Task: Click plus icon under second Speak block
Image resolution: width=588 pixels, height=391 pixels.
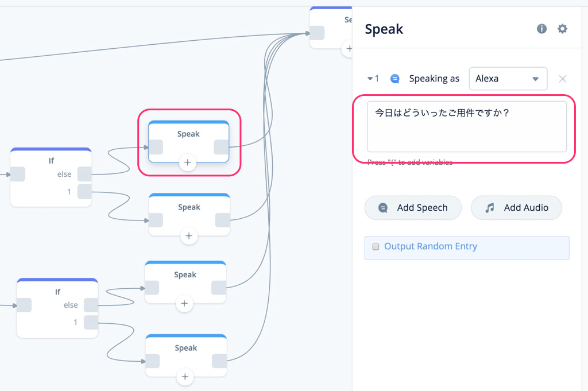Action: [188, 236]
